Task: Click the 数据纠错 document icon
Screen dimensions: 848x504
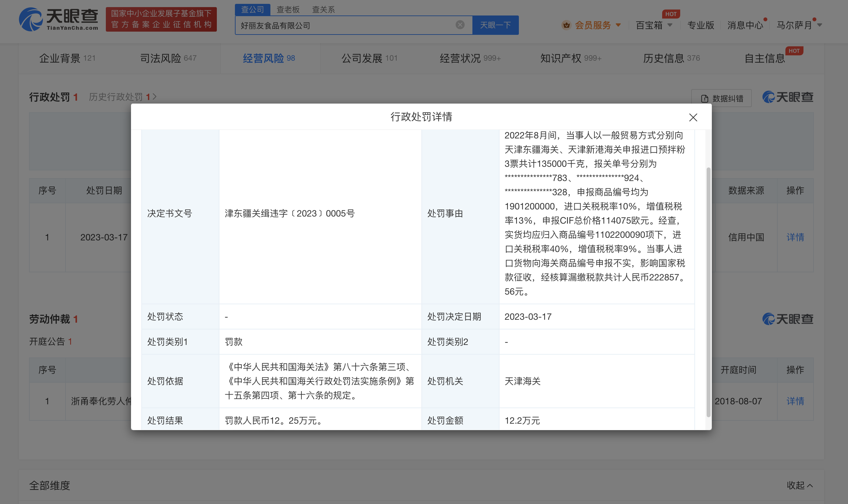Action: (705, 98)
